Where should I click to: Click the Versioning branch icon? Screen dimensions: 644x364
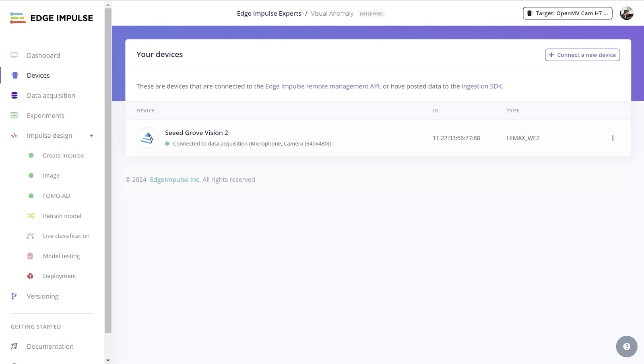pos(14,296)
